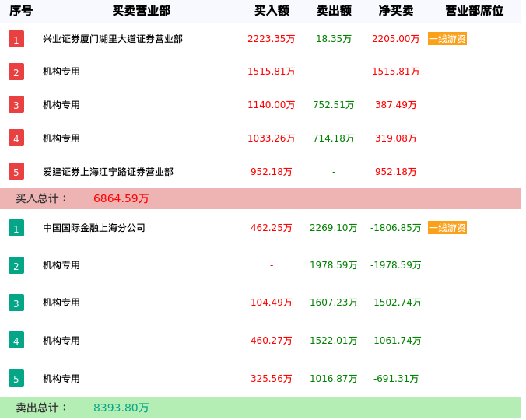Click green rank badge number 4
Viewport: 526px width, 420px height.
point(16,340)
